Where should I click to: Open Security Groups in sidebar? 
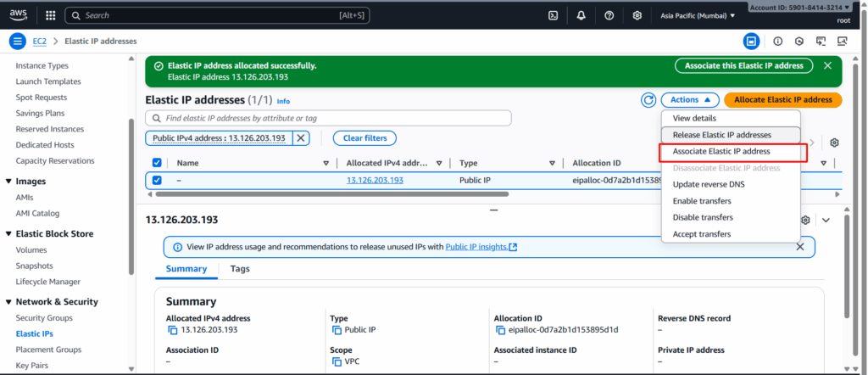click(x=44, y=318)
